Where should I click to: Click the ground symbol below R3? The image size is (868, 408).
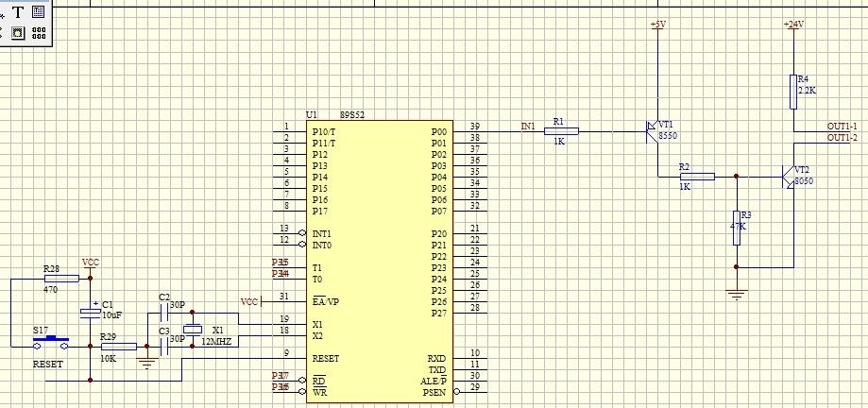click(736, 295)
